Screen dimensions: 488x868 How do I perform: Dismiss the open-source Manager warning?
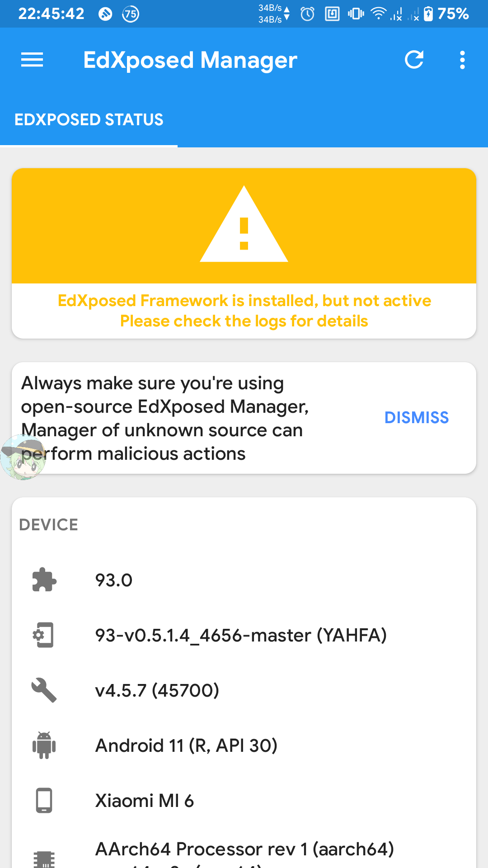click(417, 417)
